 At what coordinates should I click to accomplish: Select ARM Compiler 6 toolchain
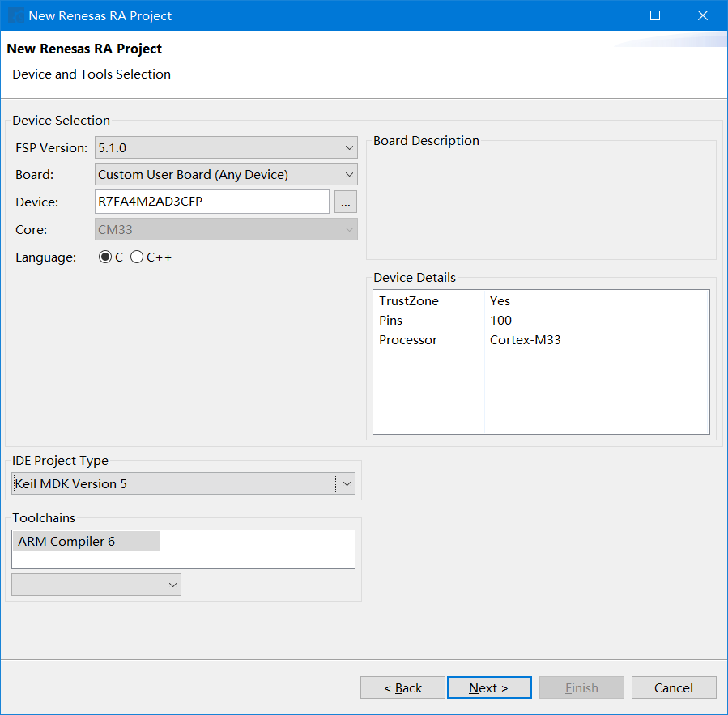(87, 542)
